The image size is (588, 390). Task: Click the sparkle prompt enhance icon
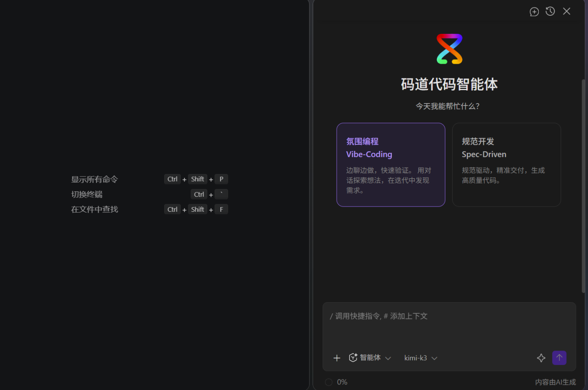click(x=541, y=358)
